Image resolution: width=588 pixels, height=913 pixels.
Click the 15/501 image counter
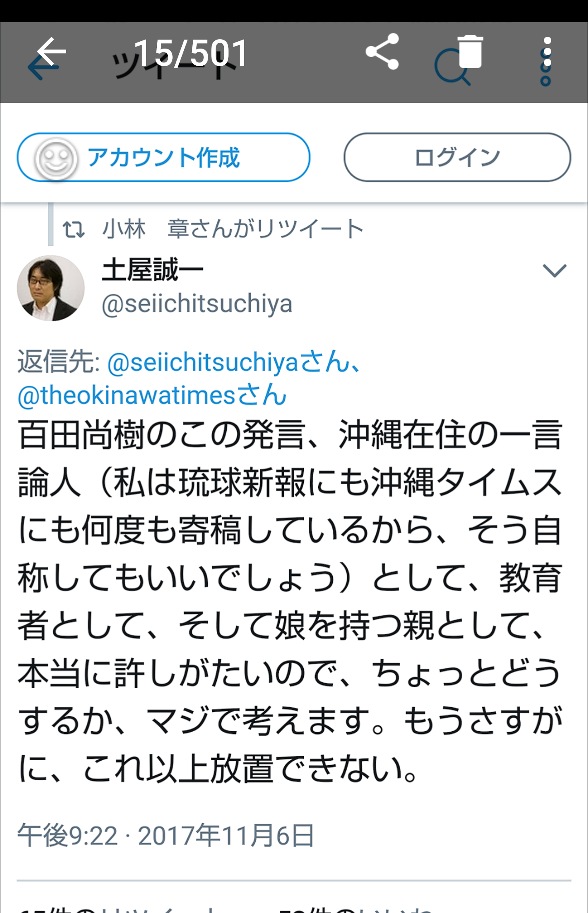191,53
